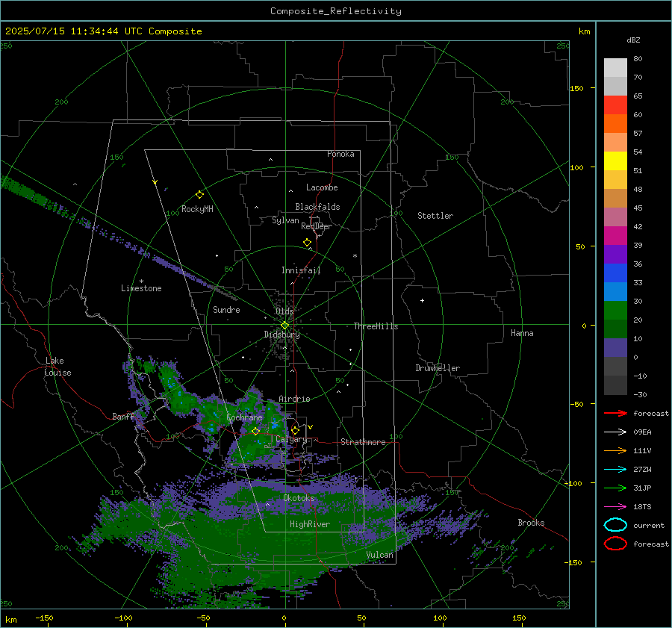
Task: Click the 09EA legend label
Action: point(642,432)
